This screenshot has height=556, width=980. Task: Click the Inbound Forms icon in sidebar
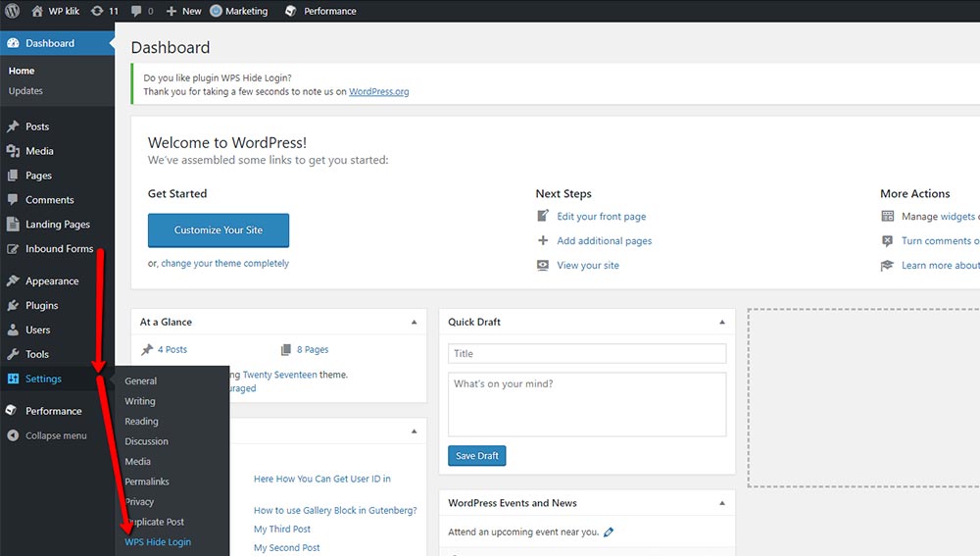(13, 248)
